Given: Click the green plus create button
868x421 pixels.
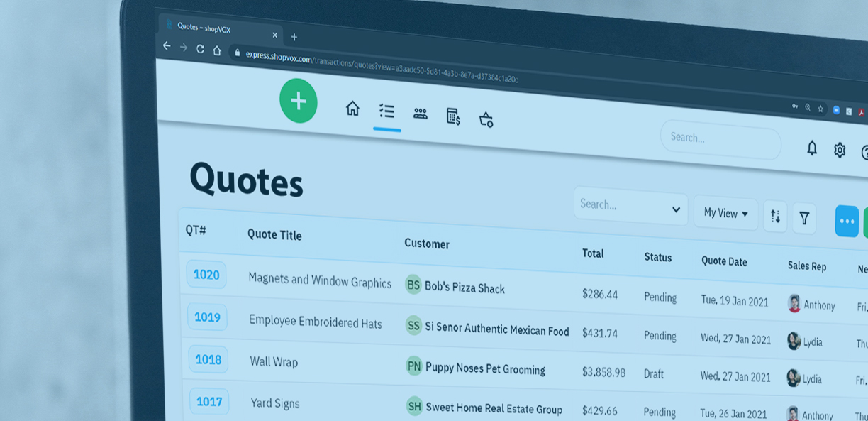Looking at the screenshot, I should [298, 101].
